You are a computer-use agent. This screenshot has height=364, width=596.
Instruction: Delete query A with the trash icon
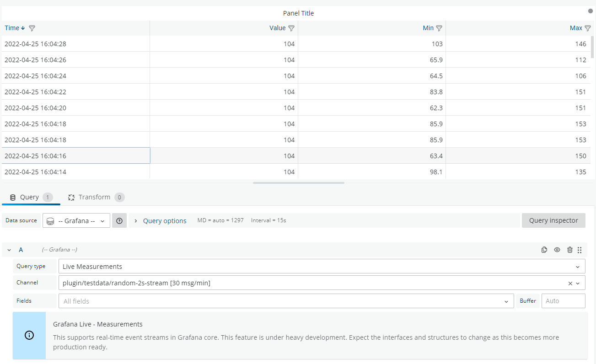(x=569, y=250)
